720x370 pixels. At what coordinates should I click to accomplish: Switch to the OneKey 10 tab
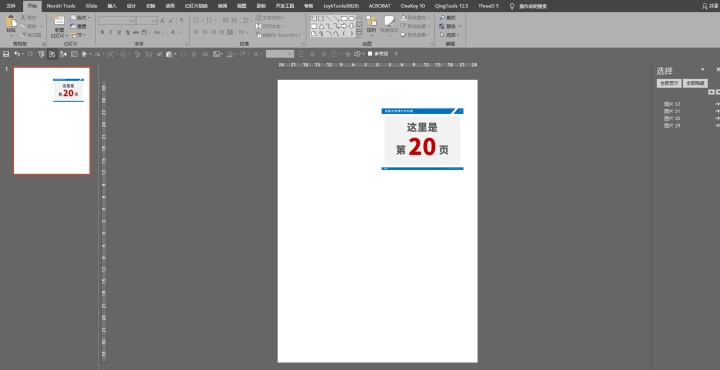point(413,6)
